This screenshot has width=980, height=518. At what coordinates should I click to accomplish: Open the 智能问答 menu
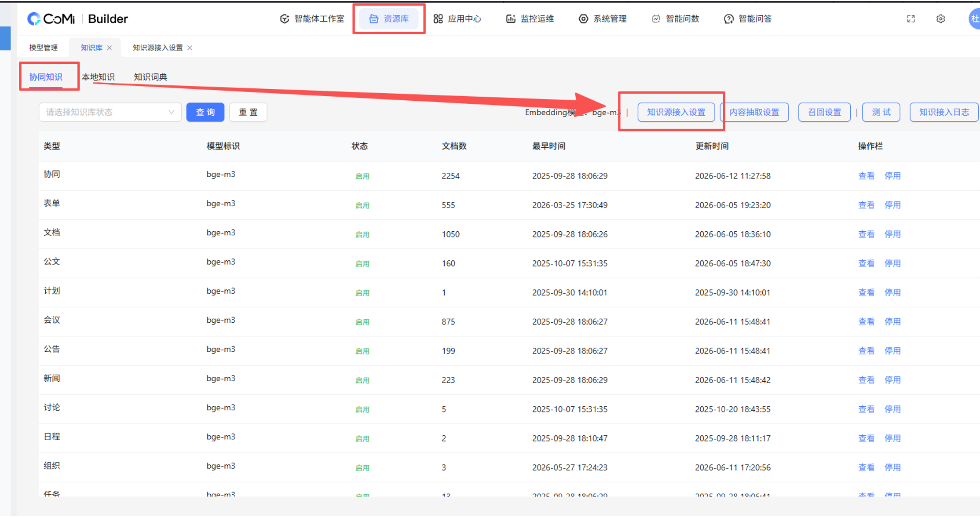click(748, 19)
